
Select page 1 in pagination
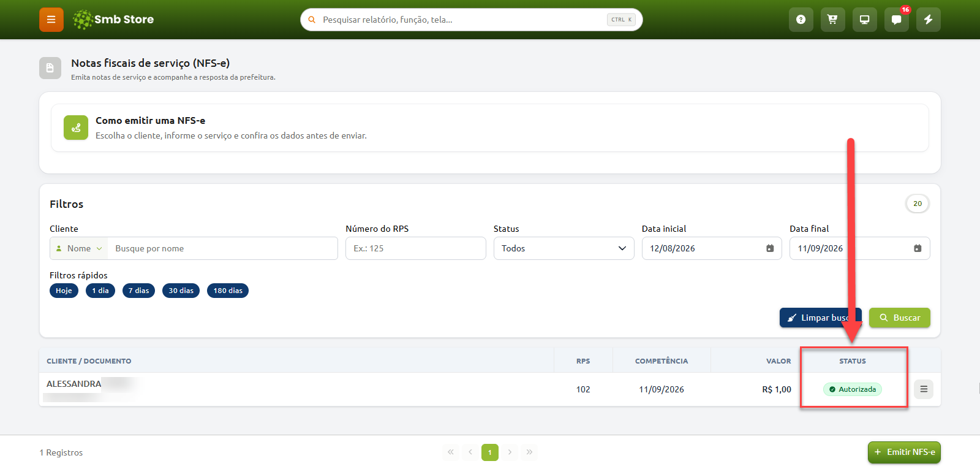click(490, 452)
